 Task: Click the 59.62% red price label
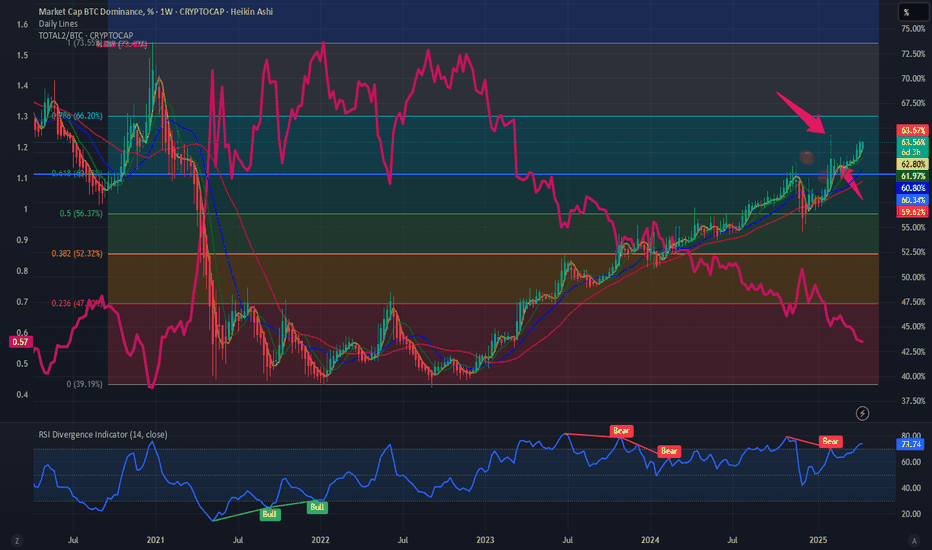912,212
